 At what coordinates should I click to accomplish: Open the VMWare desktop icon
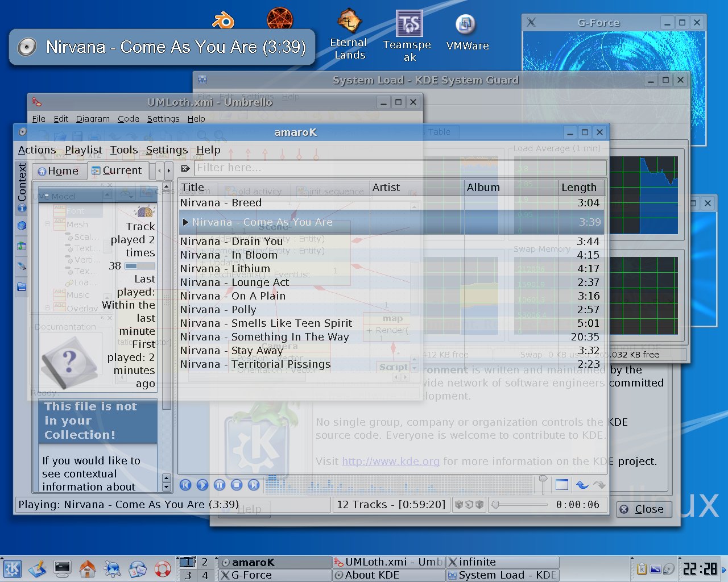(467, 32)
